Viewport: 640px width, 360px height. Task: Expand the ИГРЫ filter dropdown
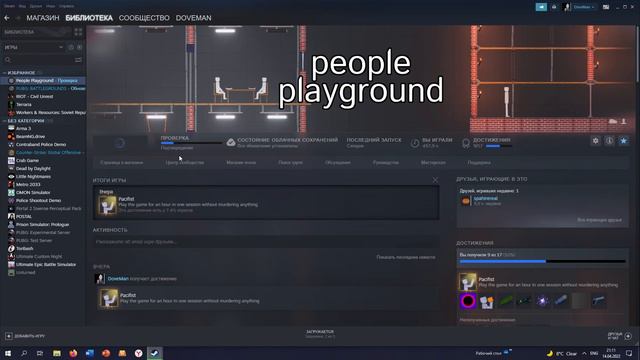(33, 47)
